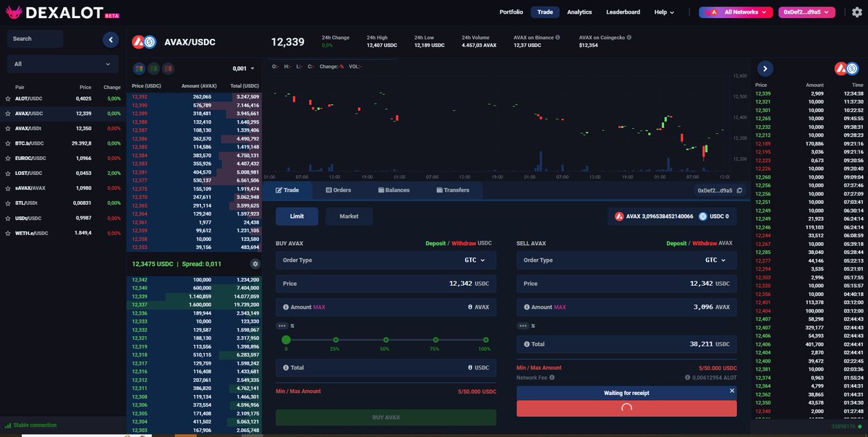Favorite the ALOT/USDC pair star

[x=8, y=98]
